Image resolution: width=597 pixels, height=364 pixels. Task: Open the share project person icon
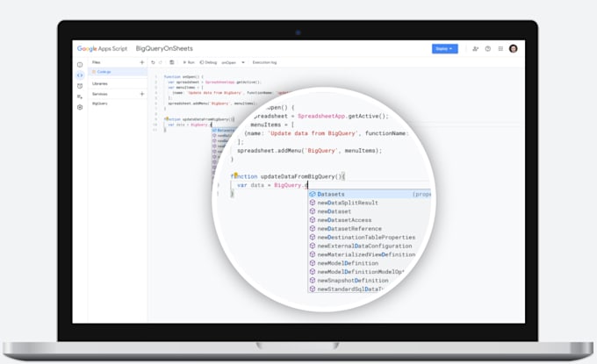475,49
